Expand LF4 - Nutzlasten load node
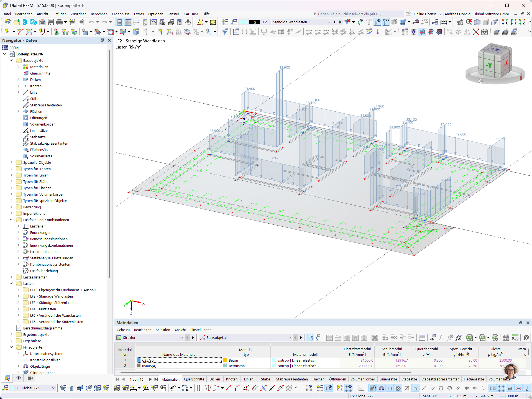This screenshot has height=399, width=532. (x=18, y=309)
